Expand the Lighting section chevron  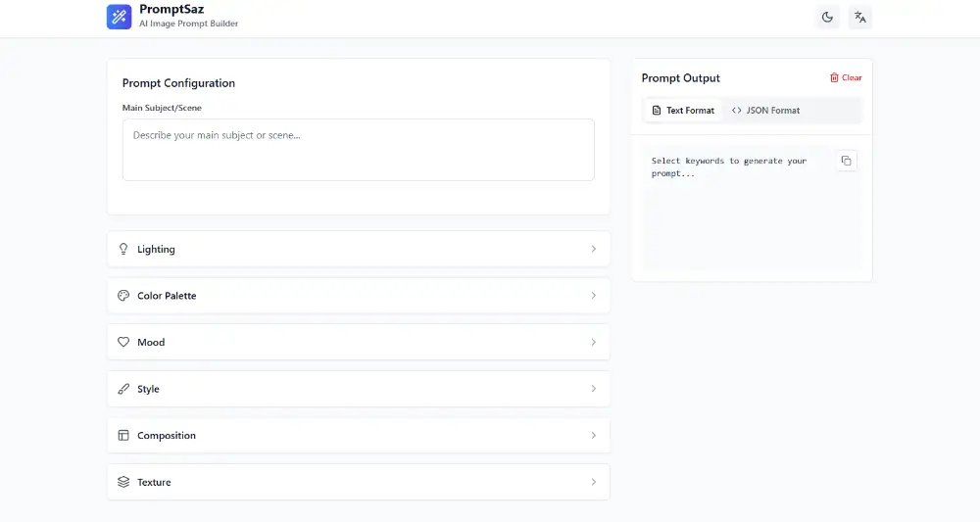(x=593, y=249)
